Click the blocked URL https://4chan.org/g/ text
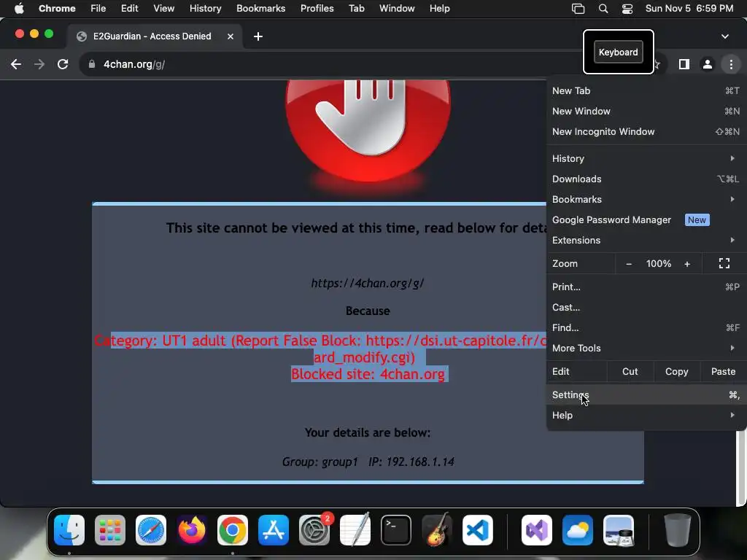The image size is (747, 560). pos(368,284)
